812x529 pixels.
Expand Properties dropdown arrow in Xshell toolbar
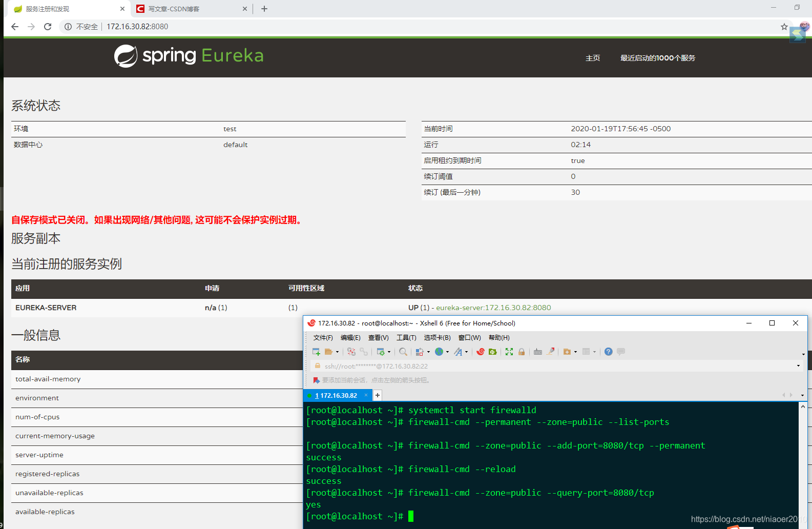point(389,352)
